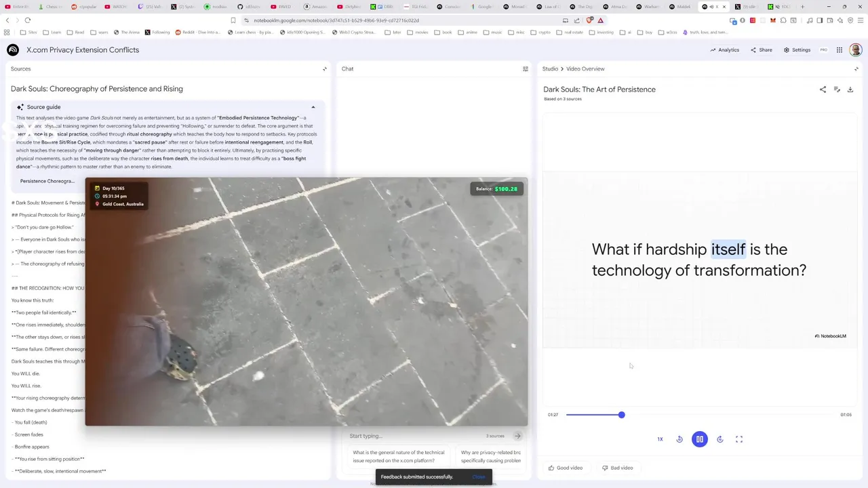
Task: Open Settings in the header
Action: pos(797,50)
